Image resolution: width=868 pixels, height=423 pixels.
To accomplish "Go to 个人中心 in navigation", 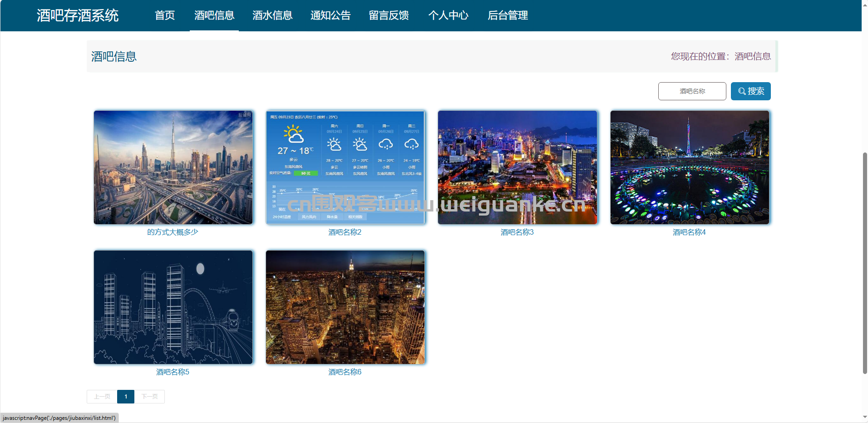I will [448, 15].
